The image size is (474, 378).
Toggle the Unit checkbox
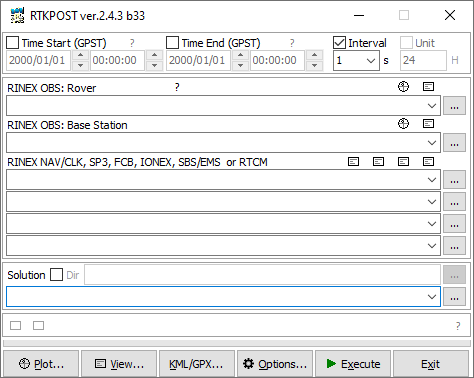point(406,43)
